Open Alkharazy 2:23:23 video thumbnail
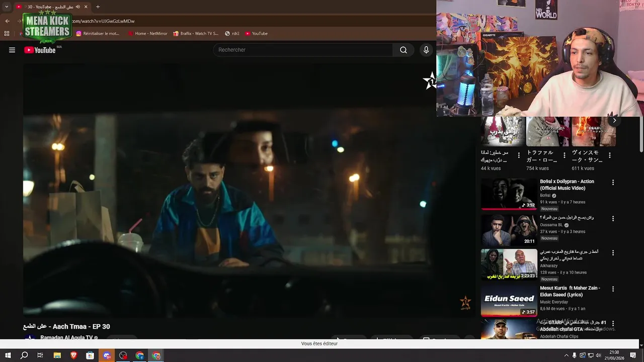The height and width of the screenshot is (362, 644). click(x=509, y=265)
